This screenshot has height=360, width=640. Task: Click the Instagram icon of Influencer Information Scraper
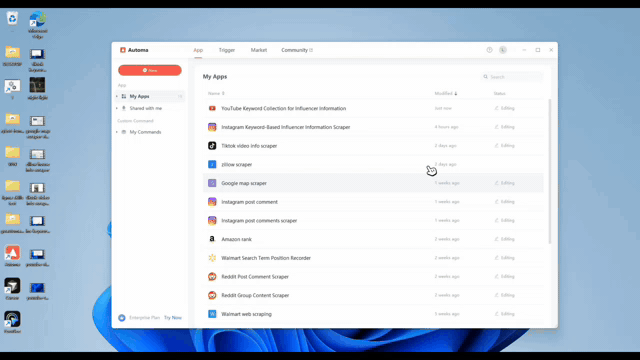pos(212,127)
